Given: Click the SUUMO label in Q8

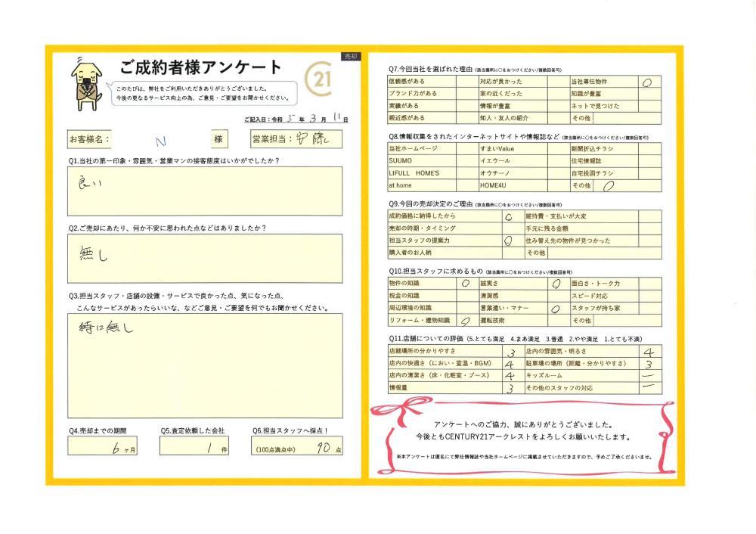Looking at the screenshot, I should click(400, 160).
